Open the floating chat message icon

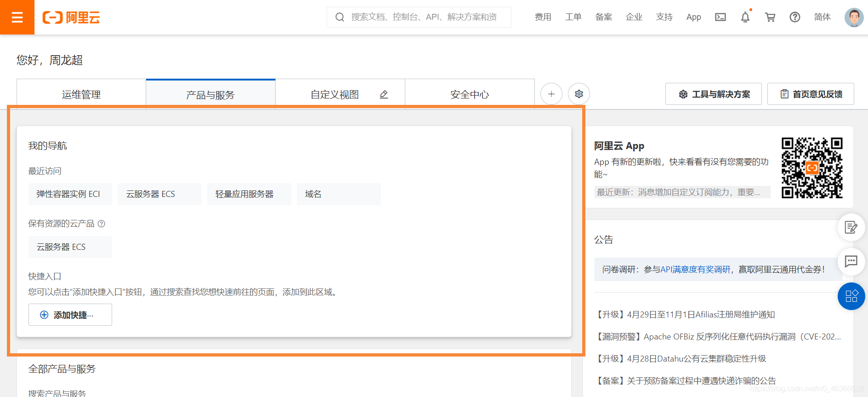[x=851, y=262]
